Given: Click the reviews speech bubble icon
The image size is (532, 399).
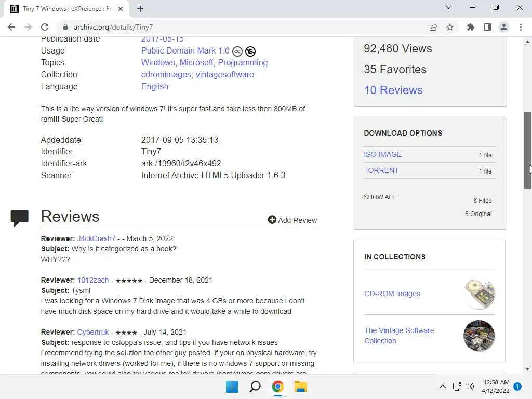Looking at the screenshot, I should pos(19,218).
